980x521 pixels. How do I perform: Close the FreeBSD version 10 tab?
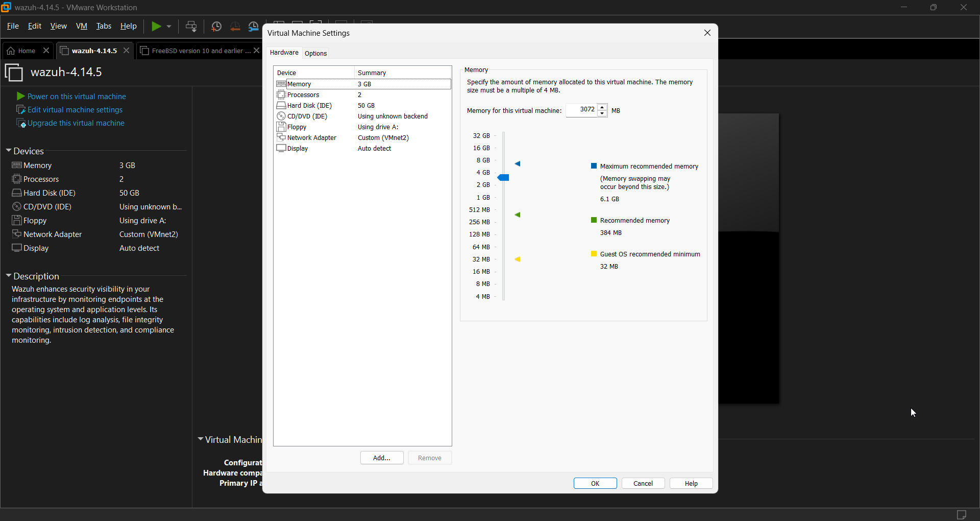click(x=257, y=51)
